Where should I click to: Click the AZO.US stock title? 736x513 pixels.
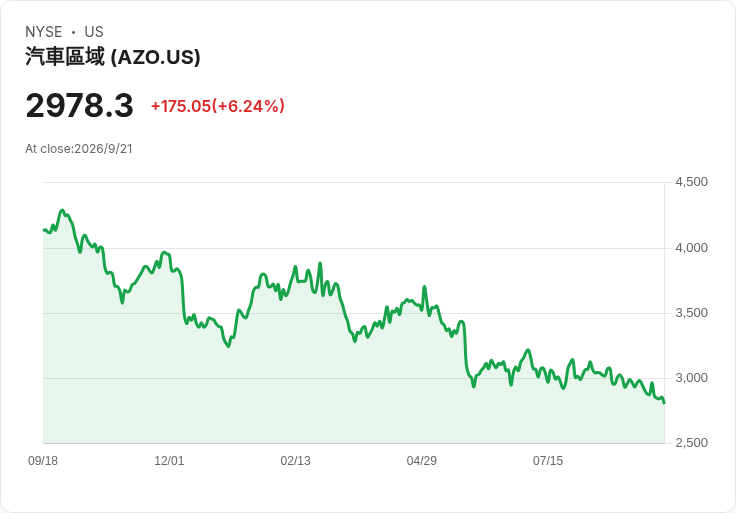point(113,57)
